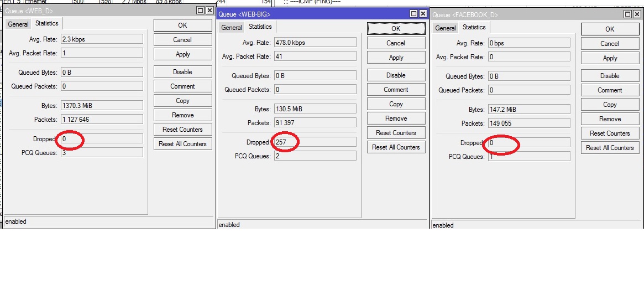Disable the FACEBOOK_D queue
The width and height of the screenshot is (644, 299).
coord(610,76)
